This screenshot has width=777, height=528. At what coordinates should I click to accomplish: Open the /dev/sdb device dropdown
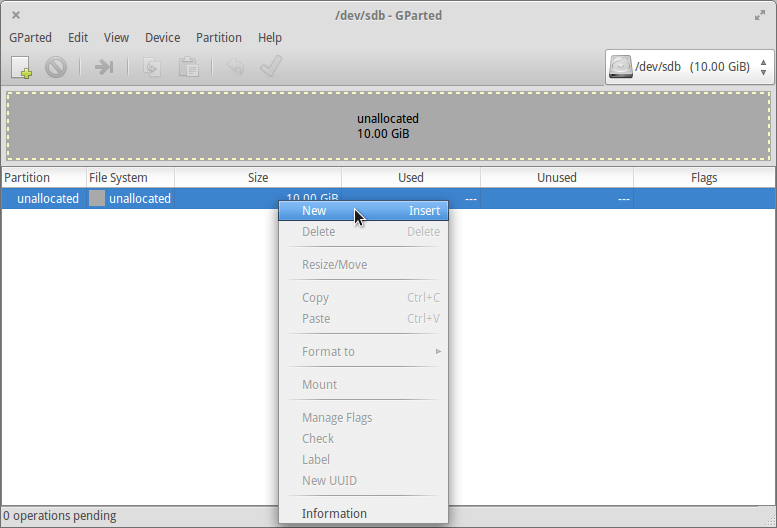(x=689, y=67)
